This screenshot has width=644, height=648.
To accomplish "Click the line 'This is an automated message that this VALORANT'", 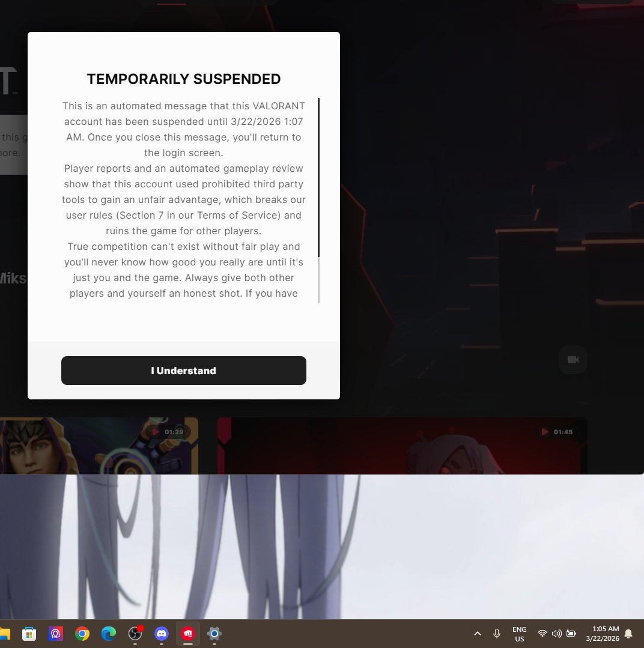I will coord(183,106).
